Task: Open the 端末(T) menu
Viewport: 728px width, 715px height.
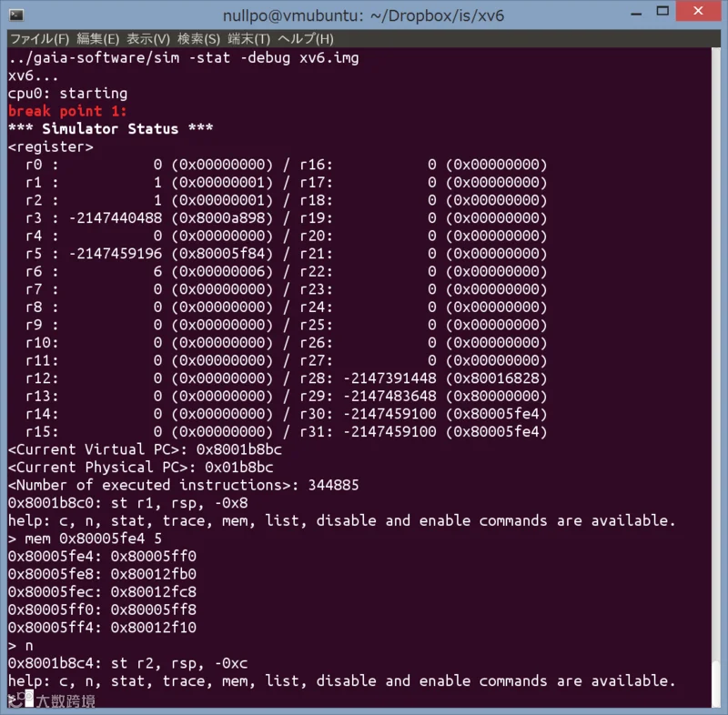Action: 248,39
